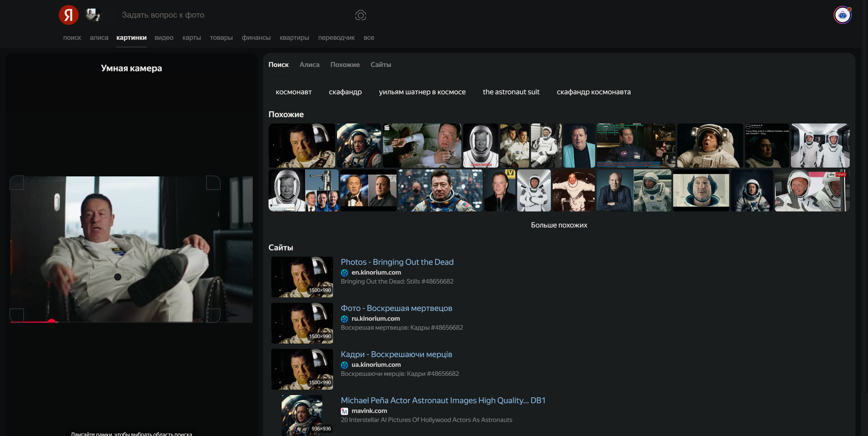Viewport: 868px width, 436px height.
Task: Select the космонавт suggestion chip
Action: 293,92
